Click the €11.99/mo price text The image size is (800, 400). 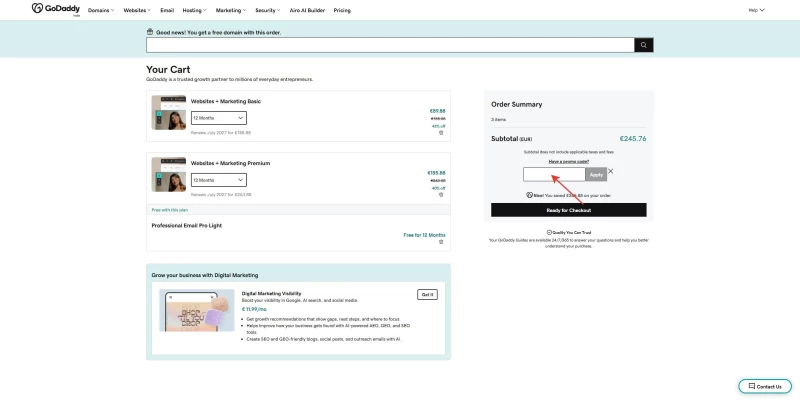(254, 309)
